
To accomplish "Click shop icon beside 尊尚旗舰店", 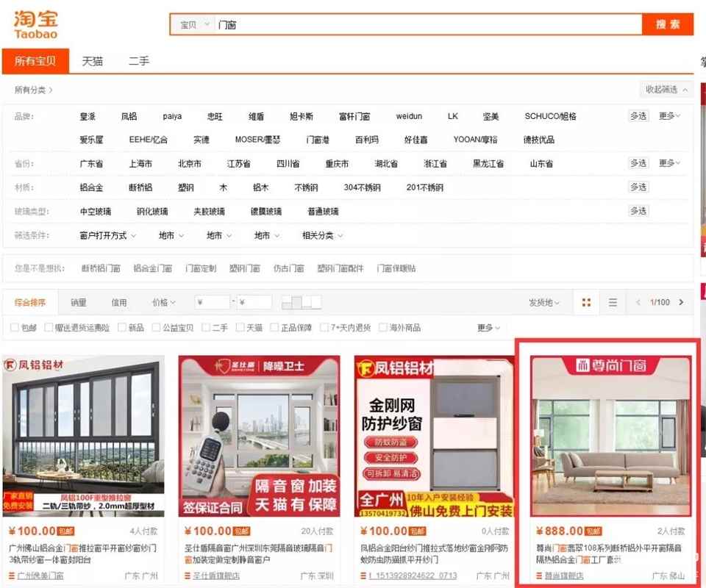I will tap(538, 576).
